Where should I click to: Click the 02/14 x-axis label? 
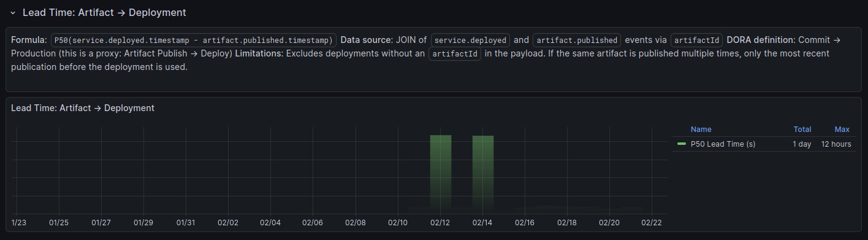(x=482, y=222)
